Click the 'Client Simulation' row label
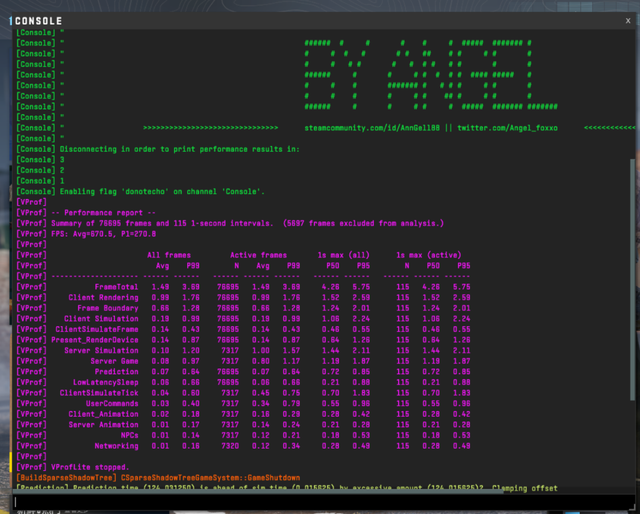This screenshot has height=514, width=640. [101, 319]
